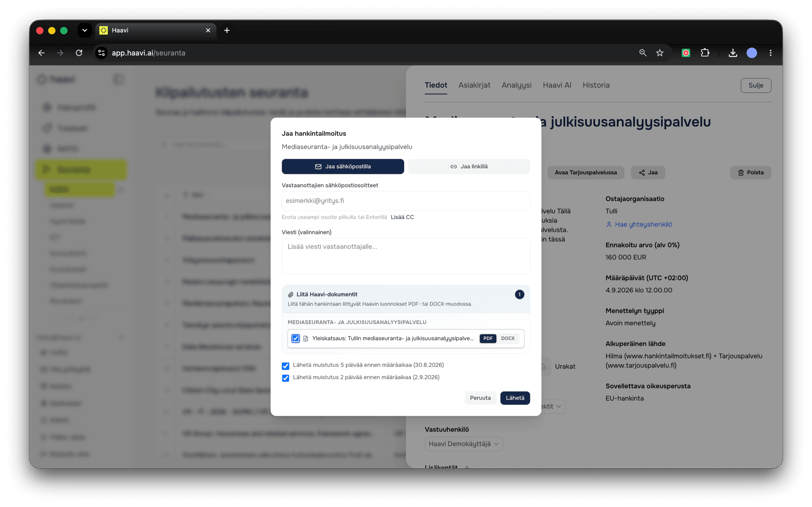Open the browser downloads icon
This screenshot has height=507, width=812.
[733, 53]
